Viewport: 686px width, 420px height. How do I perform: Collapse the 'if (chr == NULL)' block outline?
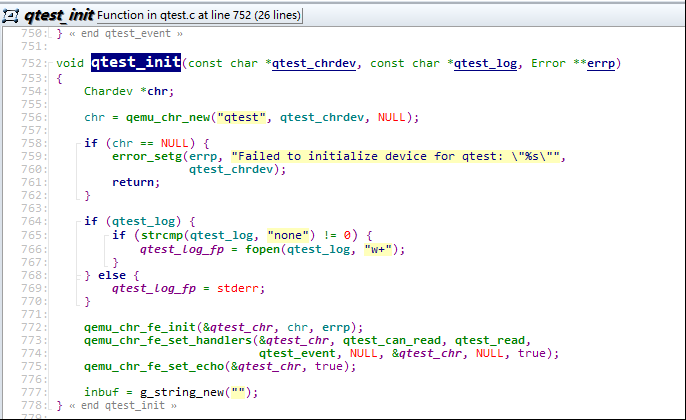coord(78,143)
